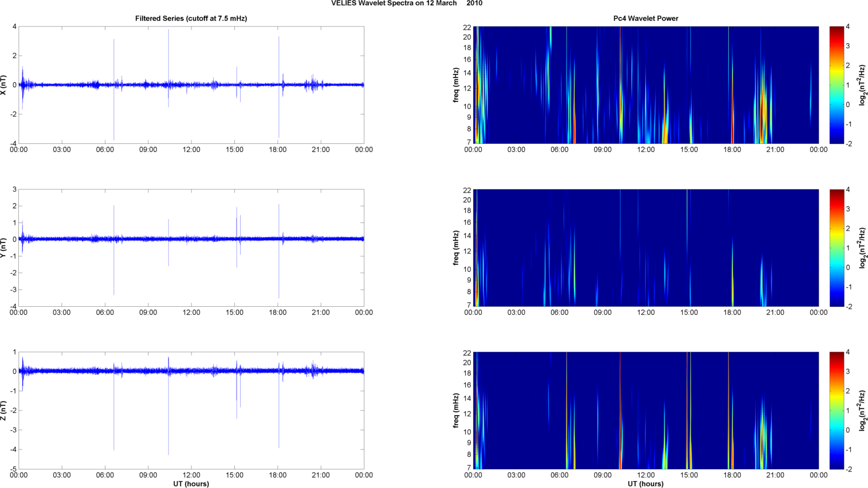Click the top spectrogram's colorbar

tap(836, 85)
